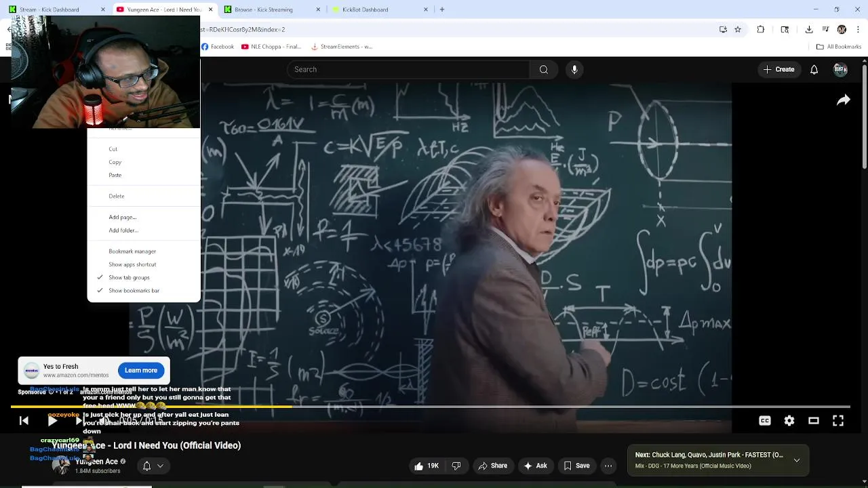Open www.amazon.com/mentos ad link
Image resolution: width=868 pixels, height=488 pixels.
click(76, 375)
